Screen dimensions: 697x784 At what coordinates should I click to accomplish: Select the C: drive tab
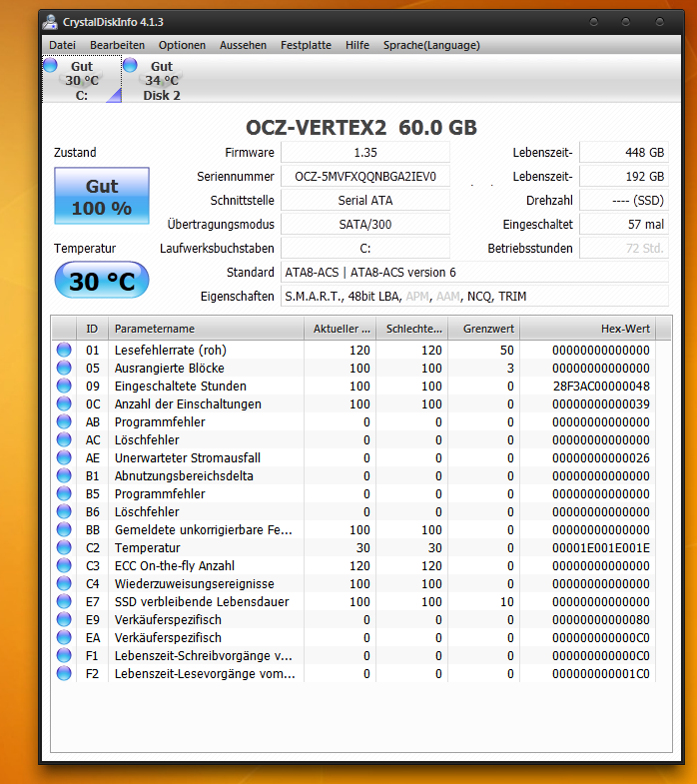coord(82,80)
